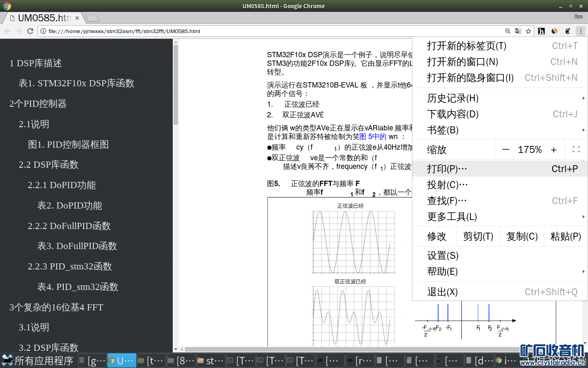
Task: Click the 双正弦波已经 dual sine graph
Action: pyautogui.click(x=354, y=316)
